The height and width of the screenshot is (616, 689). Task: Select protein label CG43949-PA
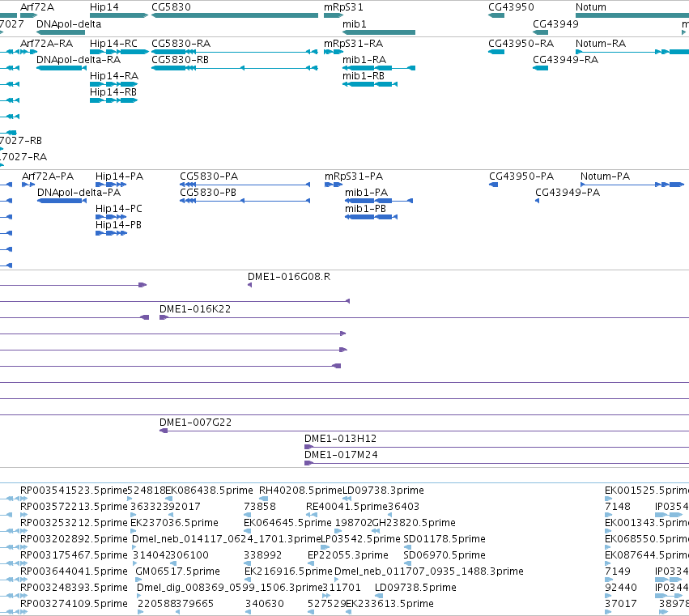click(568, 192)
